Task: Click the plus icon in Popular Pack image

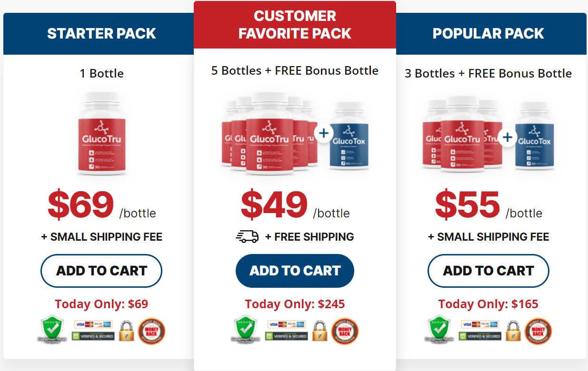Action: [x=508, y=137]
